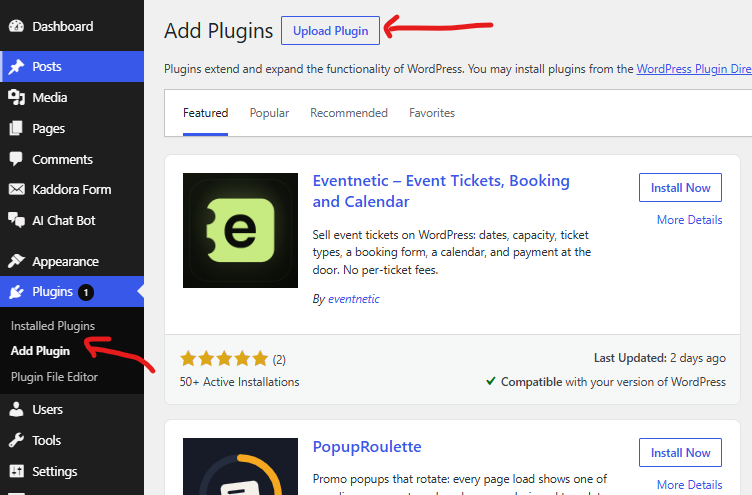Switch to the Featured tab
This screenshot has height=495, width=752.
pos(205,113)
